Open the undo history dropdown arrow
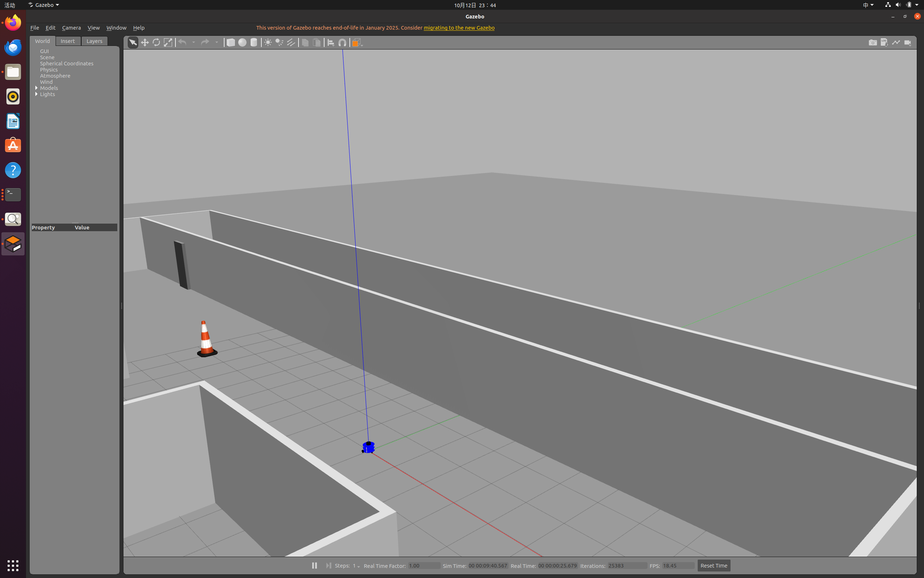 pyautogui.click(x=193, y=42)
